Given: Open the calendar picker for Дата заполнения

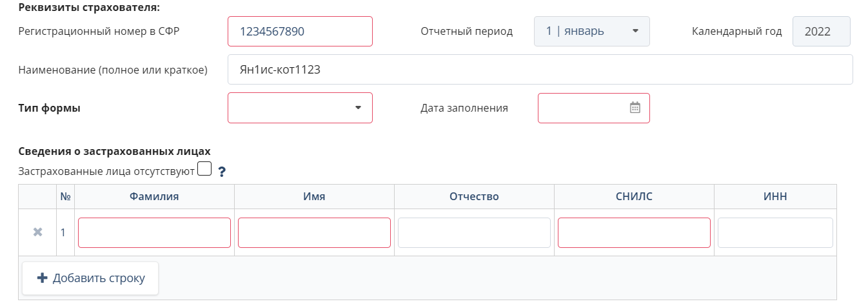Looking at the screenshot, I should tap(635, 108).
